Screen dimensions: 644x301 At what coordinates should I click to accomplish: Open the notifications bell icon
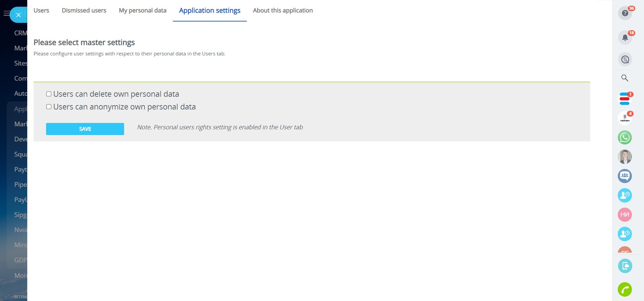pos(625,37)
